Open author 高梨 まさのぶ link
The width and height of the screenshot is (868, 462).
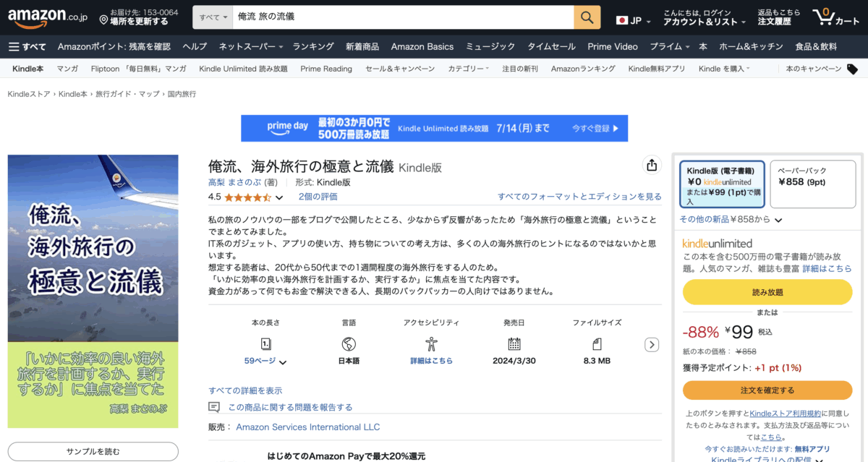(x=235, y=183)
